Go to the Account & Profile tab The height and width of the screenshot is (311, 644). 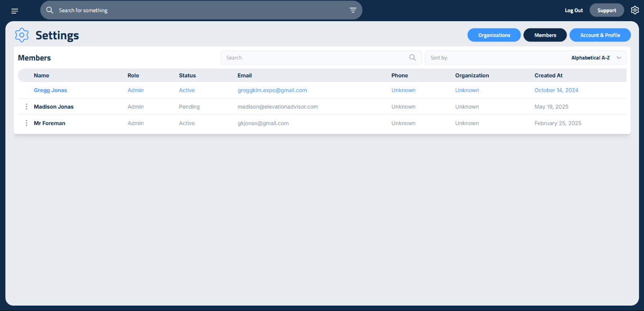600,35
